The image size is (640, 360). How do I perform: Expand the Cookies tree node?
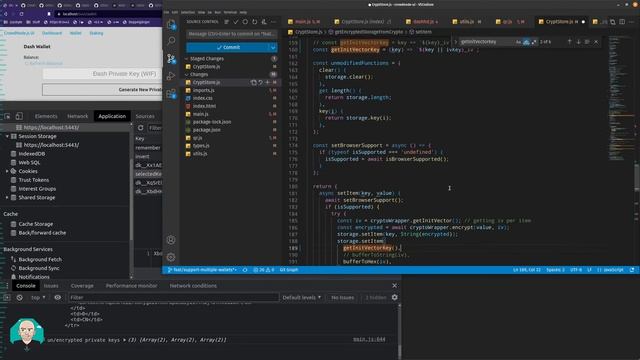coord(7,171)
